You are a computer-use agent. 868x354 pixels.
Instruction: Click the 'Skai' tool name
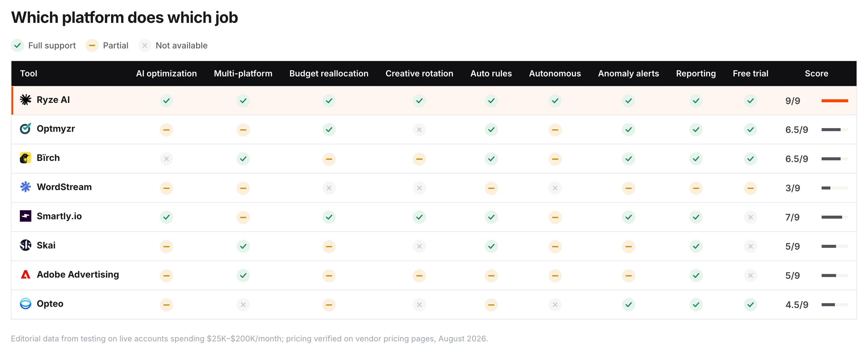click(46, 245)
